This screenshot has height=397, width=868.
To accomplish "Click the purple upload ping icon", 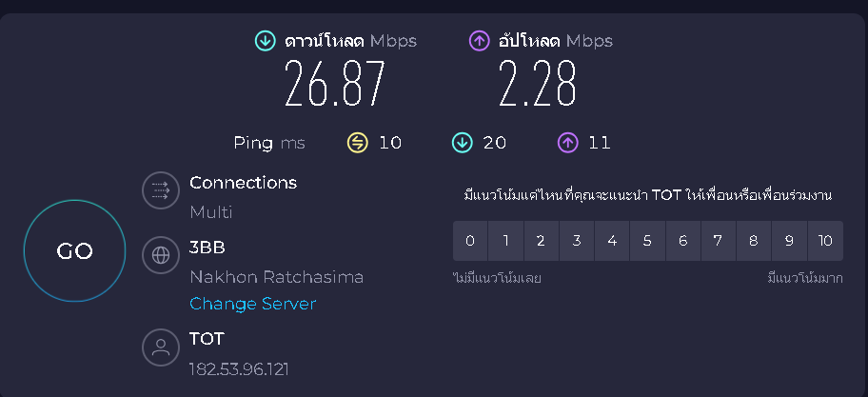I will (567, 143).
